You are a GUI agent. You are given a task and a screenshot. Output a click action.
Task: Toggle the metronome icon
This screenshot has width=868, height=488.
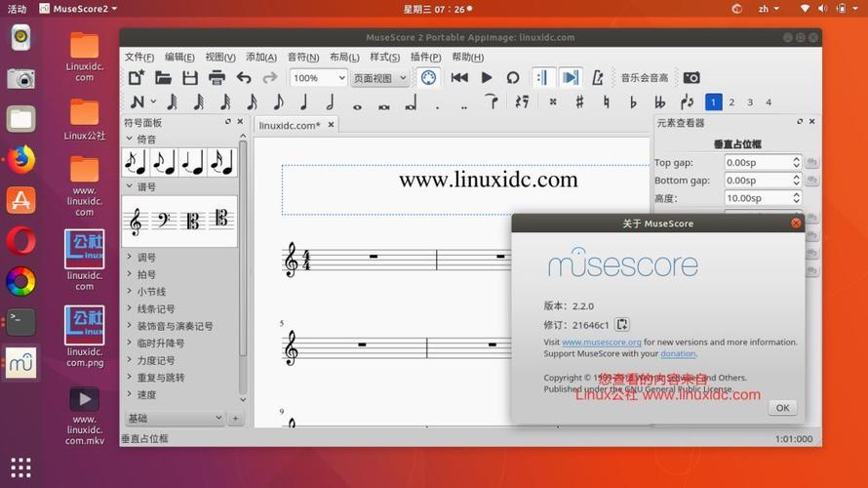pyautogui.click(x=597, y=77)
